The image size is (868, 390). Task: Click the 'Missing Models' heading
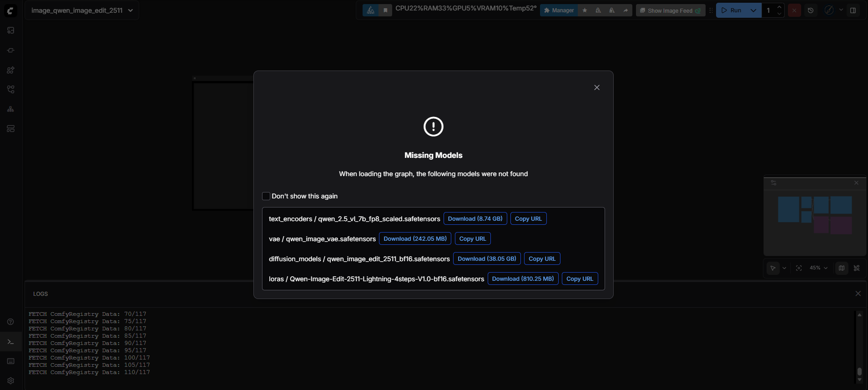click(x=433, y=155)
